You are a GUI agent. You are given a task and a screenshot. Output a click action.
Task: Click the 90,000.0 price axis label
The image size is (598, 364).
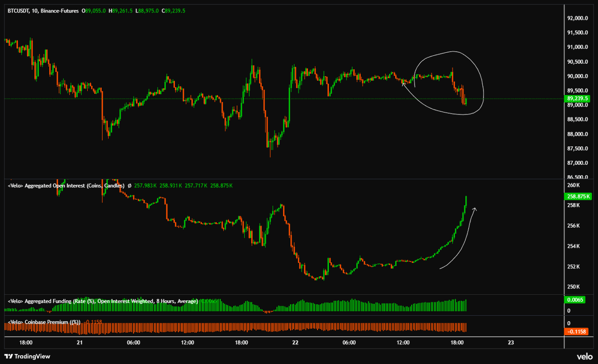tap(578, 76)
